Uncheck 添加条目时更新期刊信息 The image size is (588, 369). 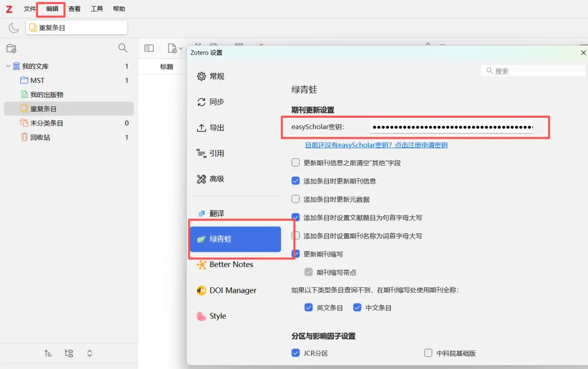coord(296,181)
